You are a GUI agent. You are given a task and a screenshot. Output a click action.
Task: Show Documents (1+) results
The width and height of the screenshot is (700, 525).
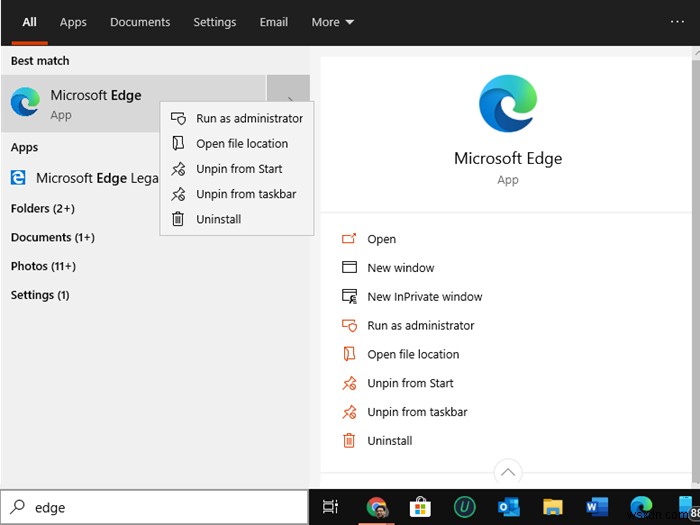53,238
